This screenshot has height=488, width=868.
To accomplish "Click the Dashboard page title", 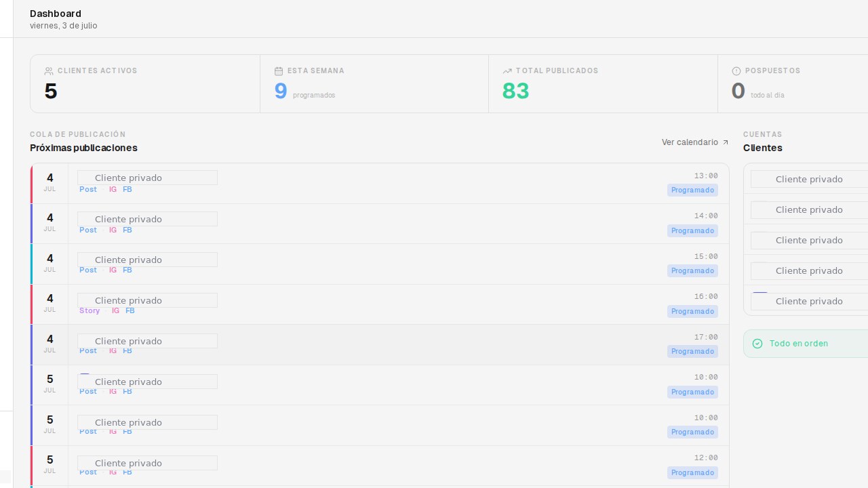I will click(x=56, y=14).
